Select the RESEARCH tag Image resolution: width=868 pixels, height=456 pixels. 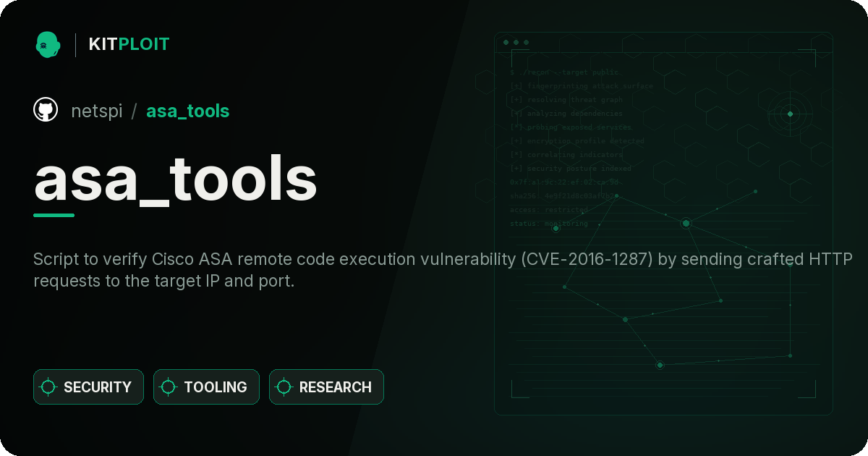click(x=326, y=387)
